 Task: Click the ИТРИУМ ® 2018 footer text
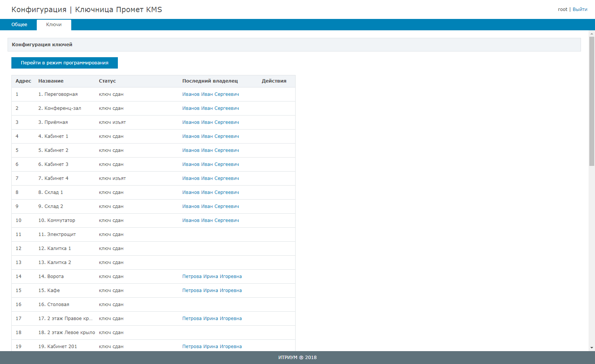pyautogui.click(x=297, y=358)
